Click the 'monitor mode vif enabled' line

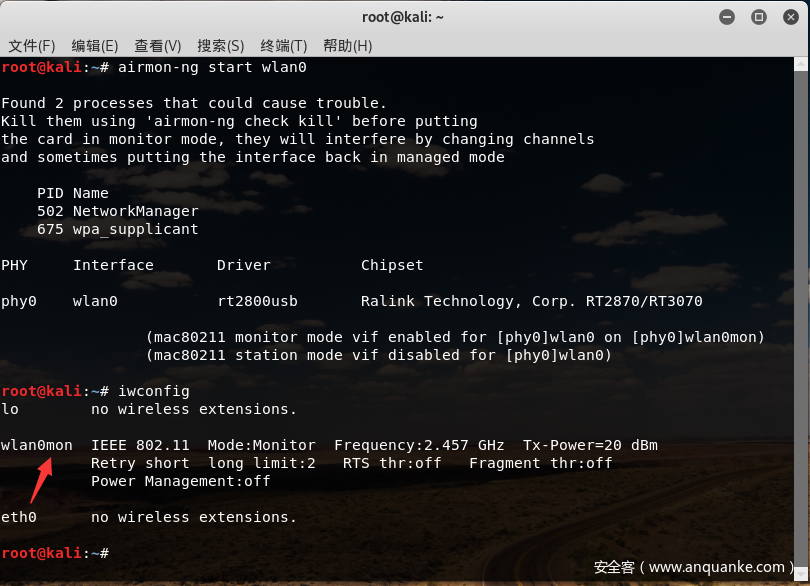point(455,337)
